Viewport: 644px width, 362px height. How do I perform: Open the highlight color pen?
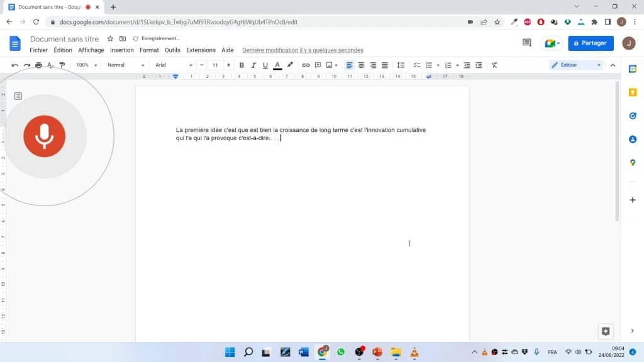tap(290, 65)
